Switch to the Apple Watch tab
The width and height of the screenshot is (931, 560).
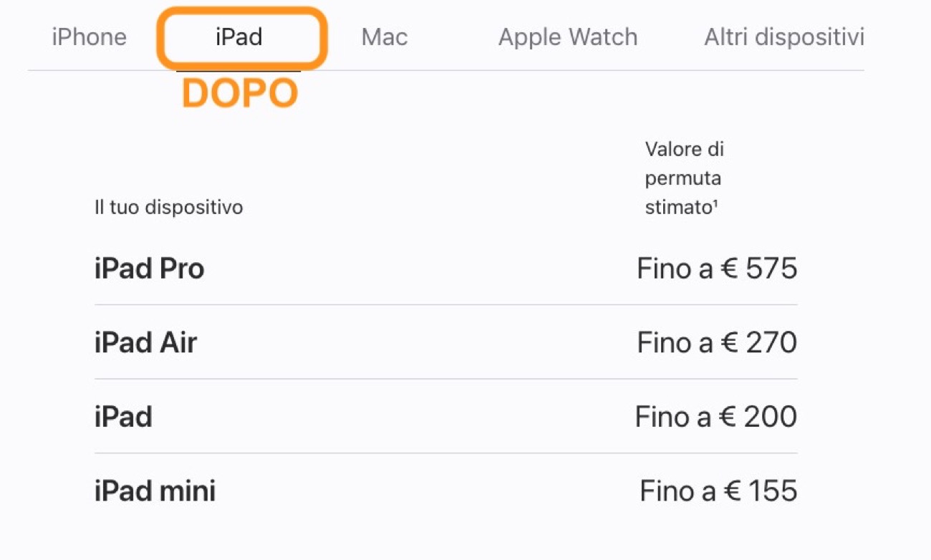coord(567,37)
